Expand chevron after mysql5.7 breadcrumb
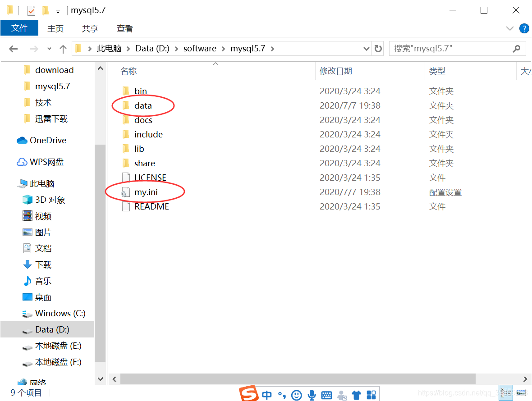Screen dimensions: 532x401 pos(272,49)
